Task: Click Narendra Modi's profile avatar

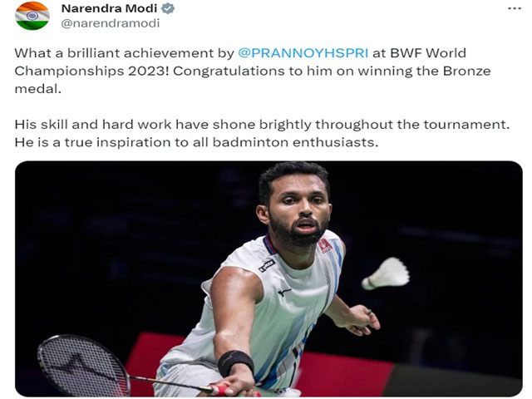Action: coord(32,17)
